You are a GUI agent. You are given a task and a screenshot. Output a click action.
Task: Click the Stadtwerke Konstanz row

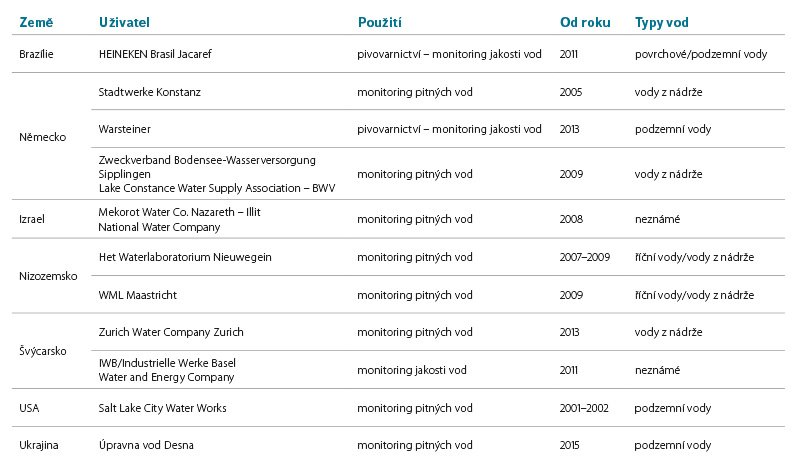tap(438, 92)
